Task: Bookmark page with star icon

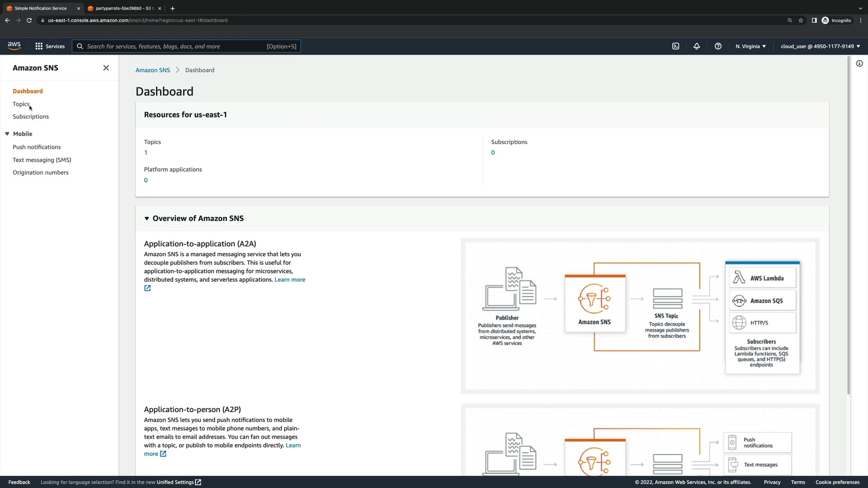Action: point(801,20)
